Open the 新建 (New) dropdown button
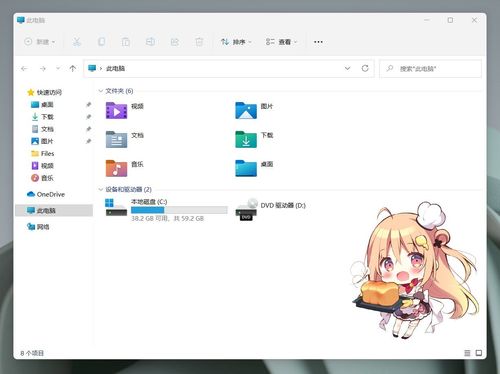This screenshot has height=374, width=500. click(40, 42)
